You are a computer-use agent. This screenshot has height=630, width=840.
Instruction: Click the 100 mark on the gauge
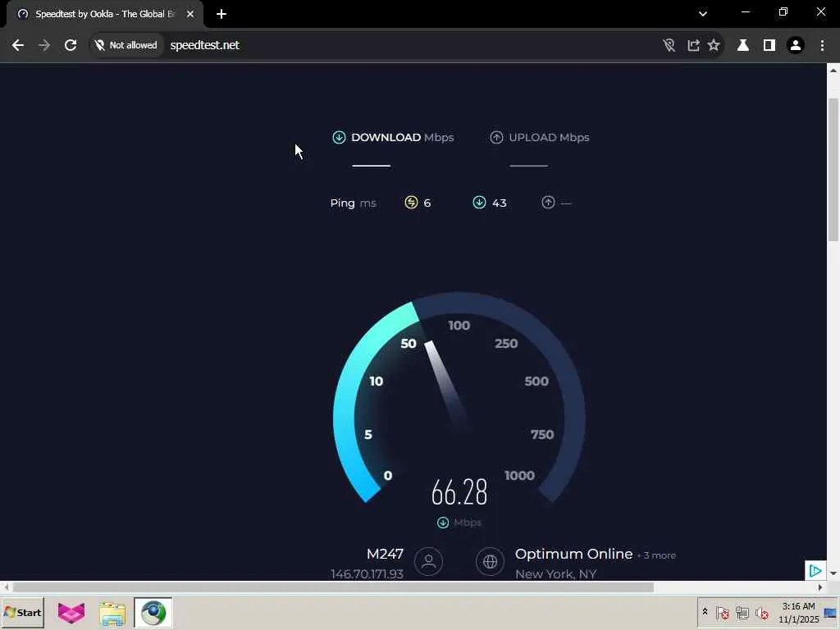[459, 325]
